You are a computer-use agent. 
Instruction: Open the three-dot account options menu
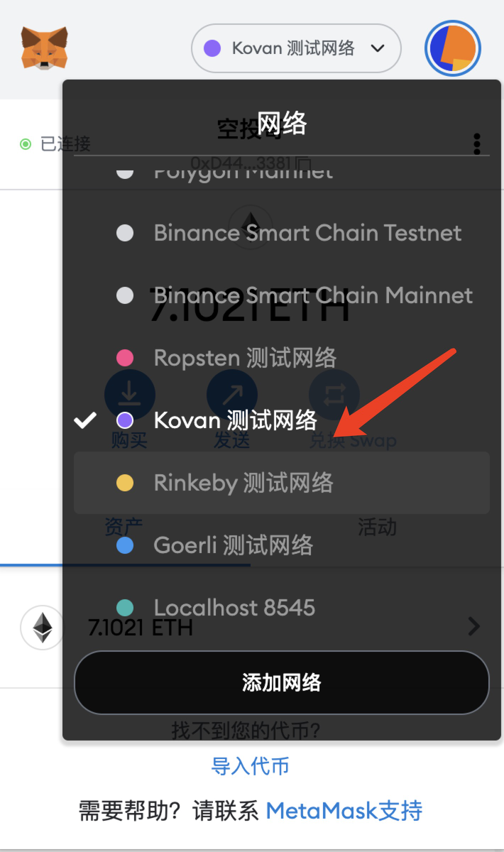click(477, 143)
